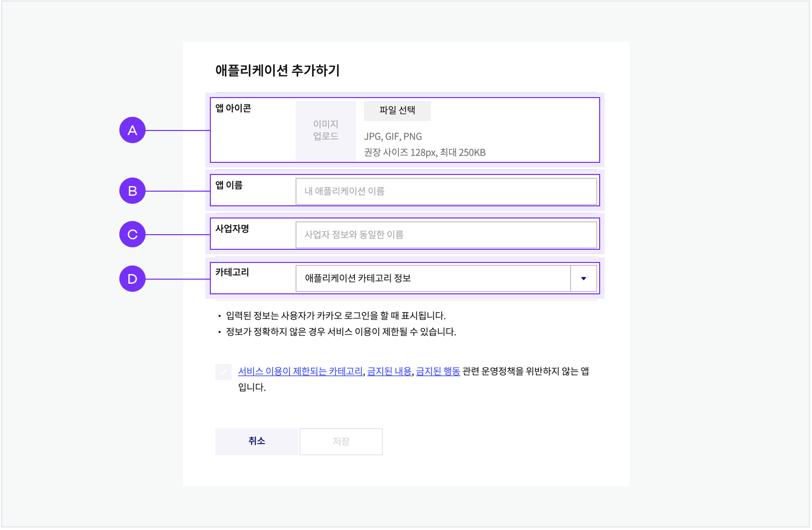Click the 카테고리 field label
Viewport: 812px width, 530px height.
click(232, 272)
